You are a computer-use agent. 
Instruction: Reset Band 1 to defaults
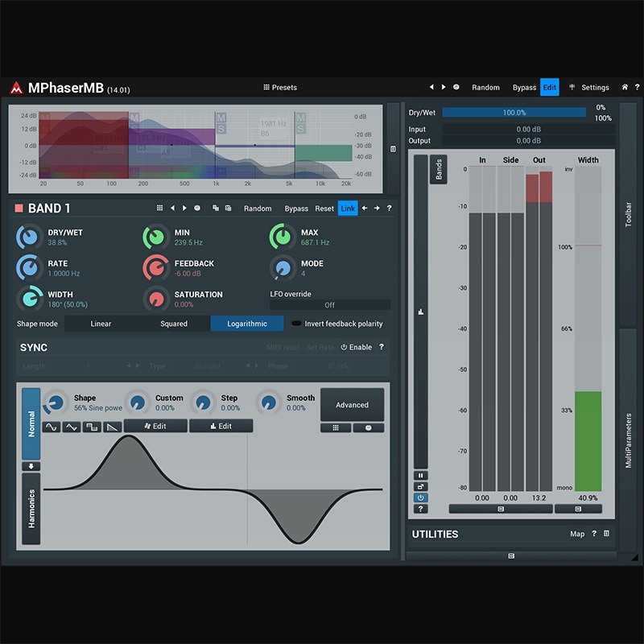324,208
